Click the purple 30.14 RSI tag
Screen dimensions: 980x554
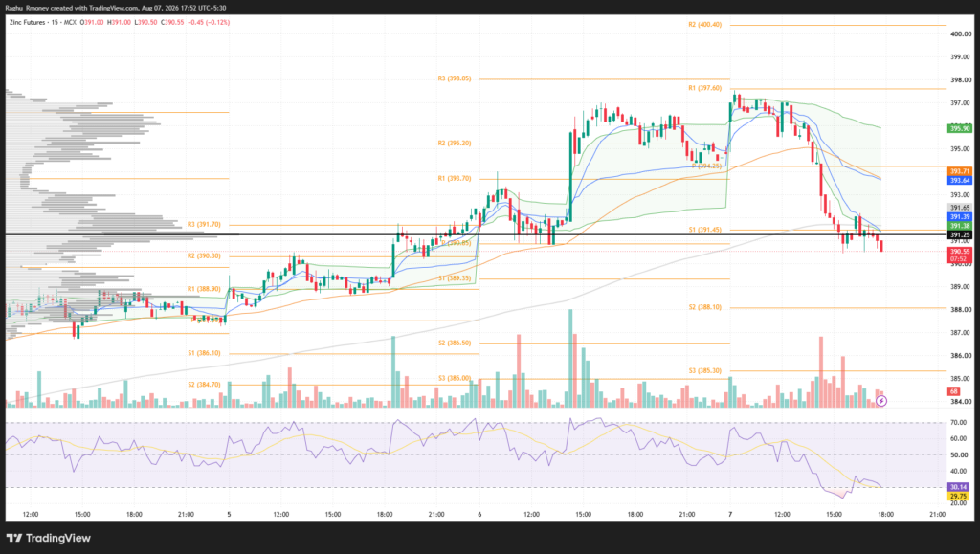tap(959, 487)
